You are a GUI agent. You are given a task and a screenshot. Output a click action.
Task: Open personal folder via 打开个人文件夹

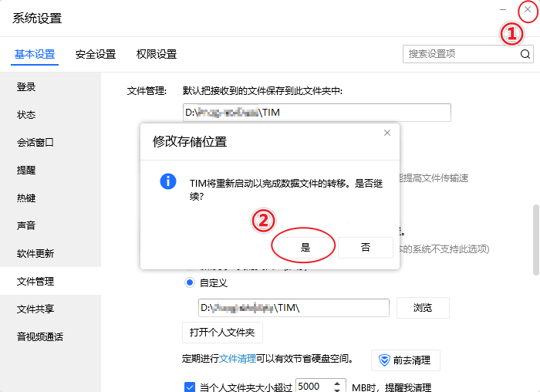coord(222,333)
